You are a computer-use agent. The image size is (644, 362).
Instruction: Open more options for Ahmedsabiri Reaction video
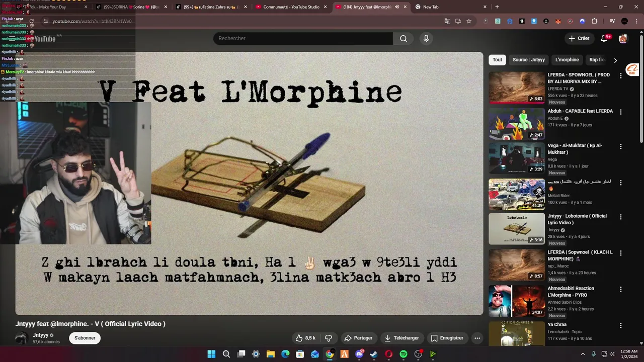[x=620, y=289]
